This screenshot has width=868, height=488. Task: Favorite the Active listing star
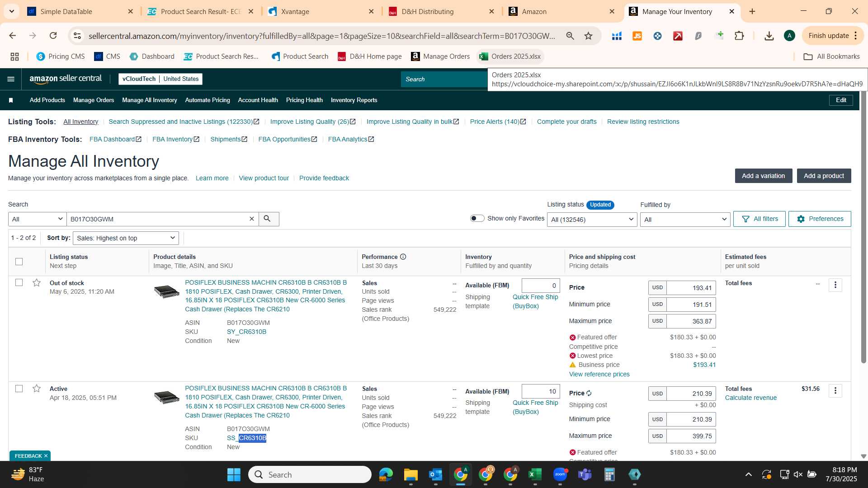pos(37,389)
